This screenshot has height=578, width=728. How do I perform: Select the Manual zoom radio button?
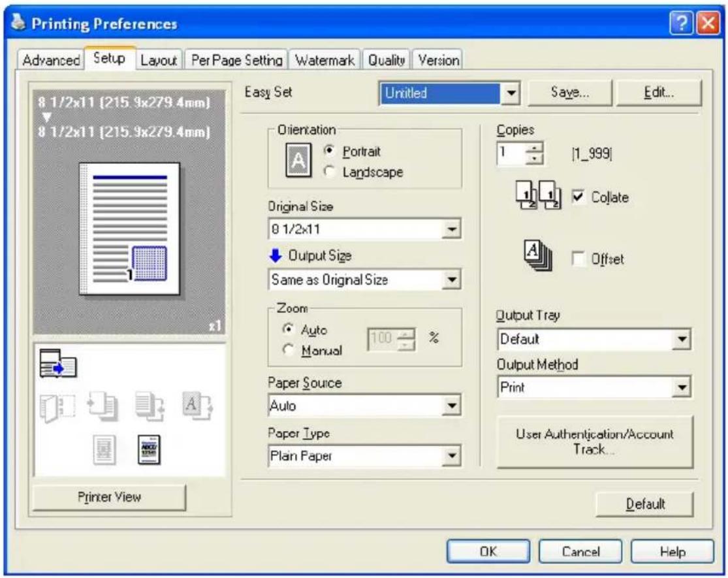(x=289, y=349)
